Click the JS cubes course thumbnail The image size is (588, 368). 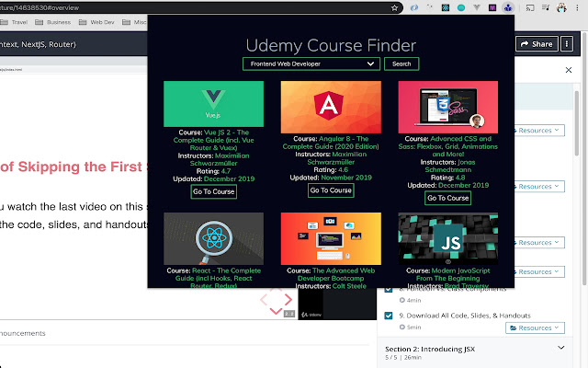click(448, 239)
